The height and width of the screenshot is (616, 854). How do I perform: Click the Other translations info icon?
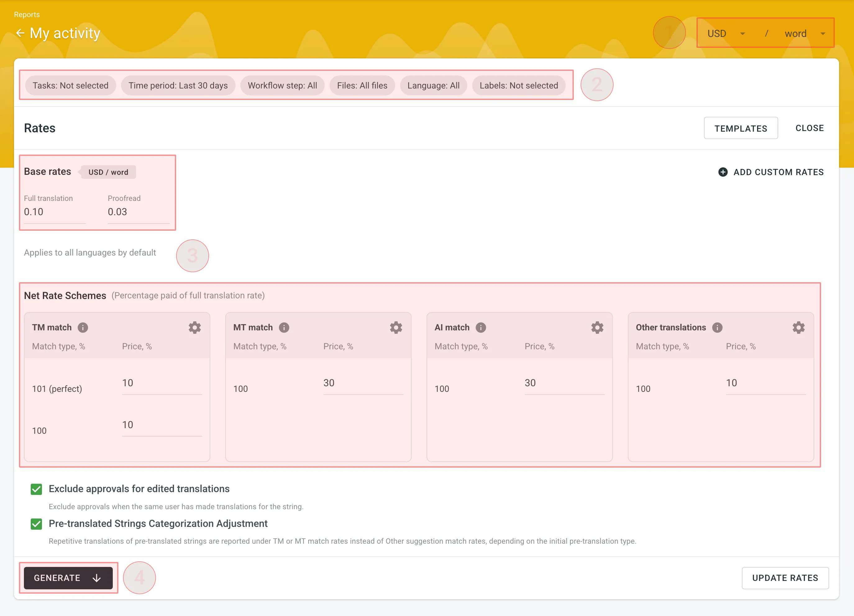(x=717, y=327)
